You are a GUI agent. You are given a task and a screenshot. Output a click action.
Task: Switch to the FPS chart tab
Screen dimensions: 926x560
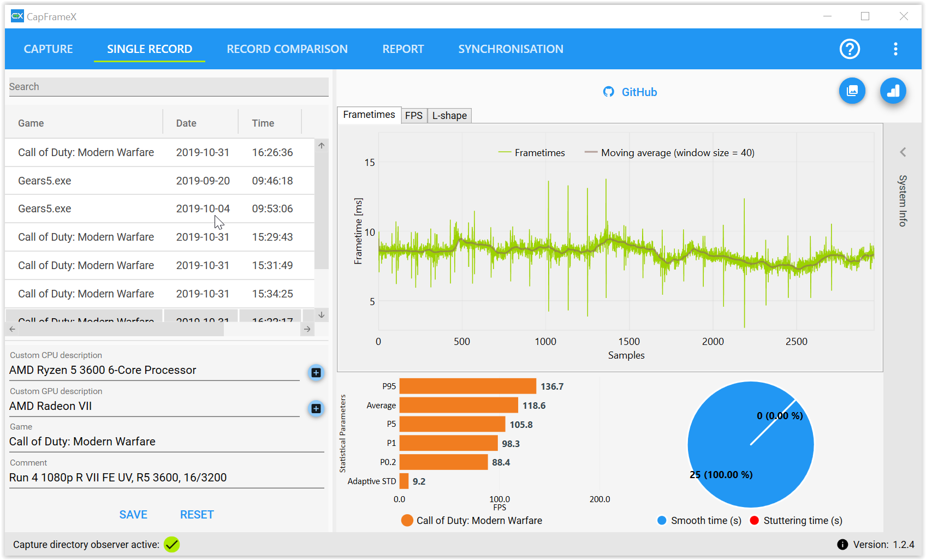[x=414, y=116]
